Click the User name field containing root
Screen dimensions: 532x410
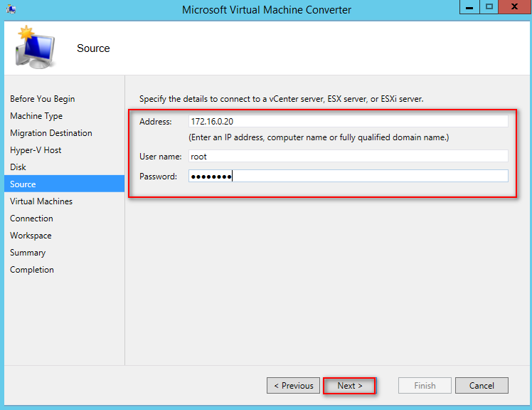(x=348, y=157)
